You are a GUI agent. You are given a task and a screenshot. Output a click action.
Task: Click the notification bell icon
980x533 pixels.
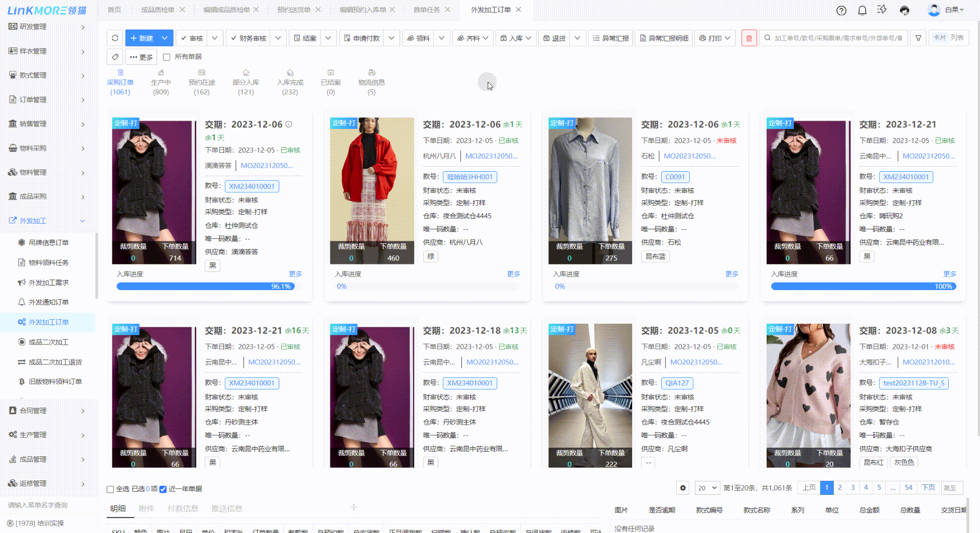pyautogui.click(x=862, y=10)
